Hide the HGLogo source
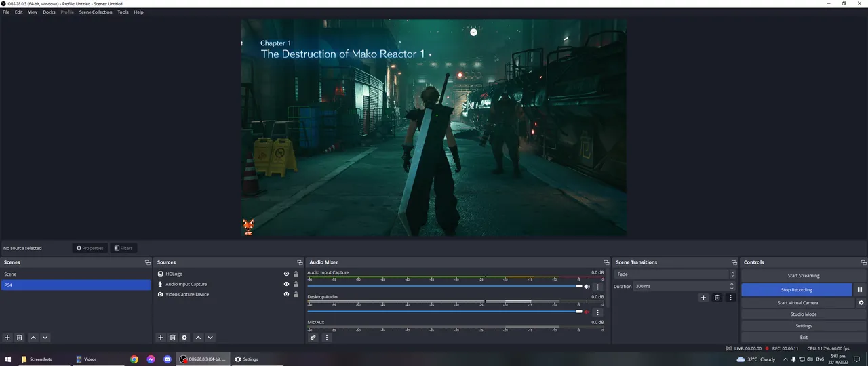Screen dimensions: 868x366 tap(286, 274)
